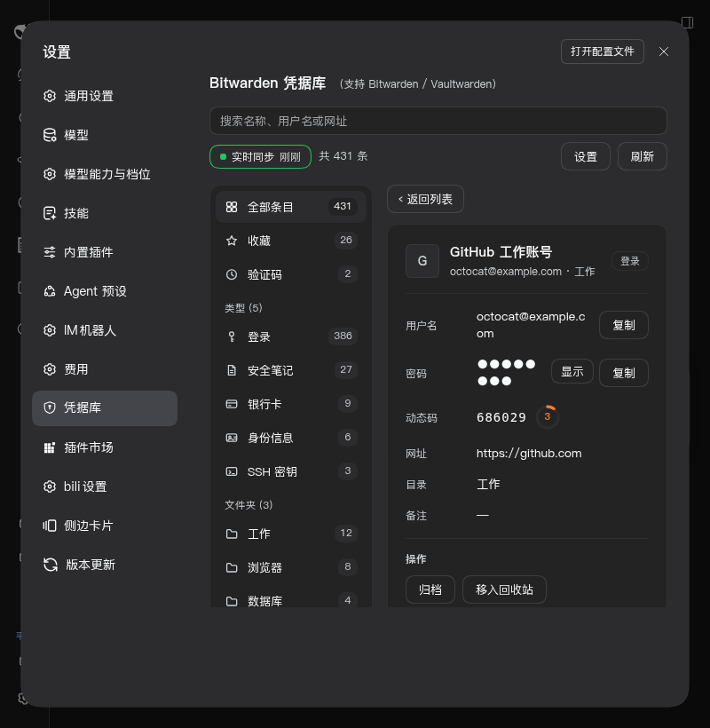
Task: Click the 验证码 clock icon
Action: pyautogui.click(x=231, y=274)
